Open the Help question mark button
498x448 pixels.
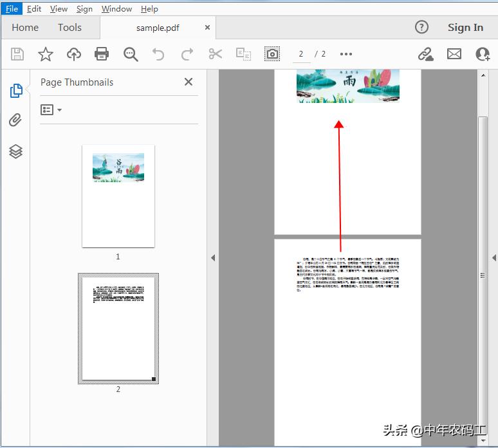click(421, 27)
